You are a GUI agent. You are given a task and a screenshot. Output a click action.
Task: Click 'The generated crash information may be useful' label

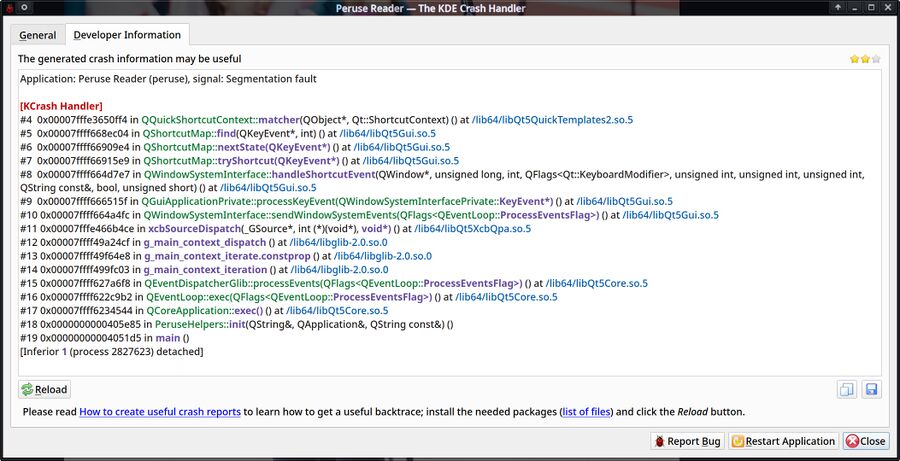click(130, 59)
